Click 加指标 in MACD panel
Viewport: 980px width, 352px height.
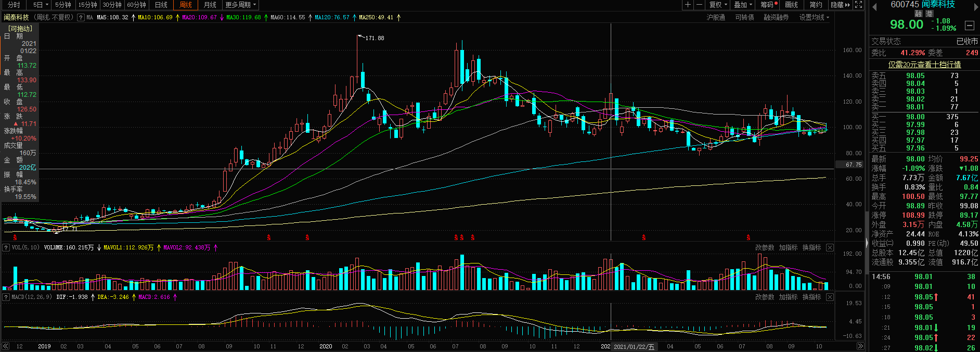click(788, 297)
